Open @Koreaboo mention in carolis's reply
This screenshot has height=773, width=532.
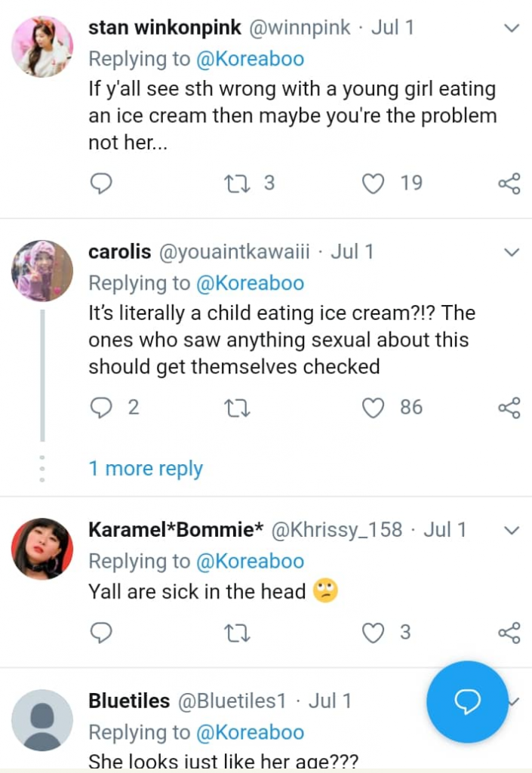click(x=250, y=283)
